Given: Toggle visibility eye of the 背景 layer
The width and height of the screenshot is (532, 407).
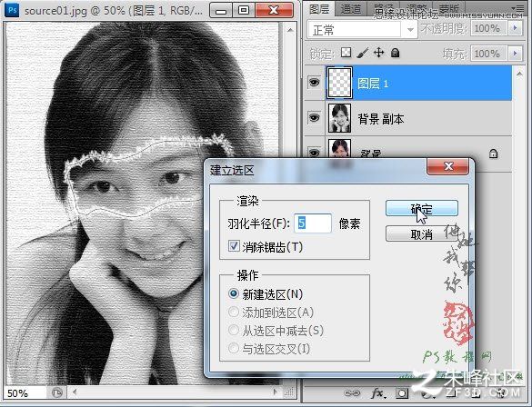Looking at the screenshot, I should pyautogui.click(x=314, y=154).
